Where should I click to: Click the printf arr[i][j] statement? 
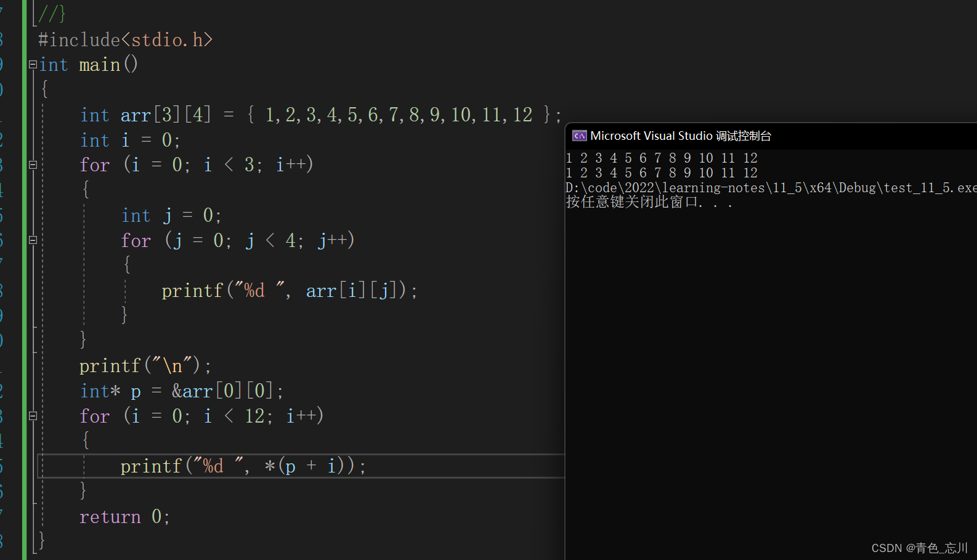click(290, 290)
